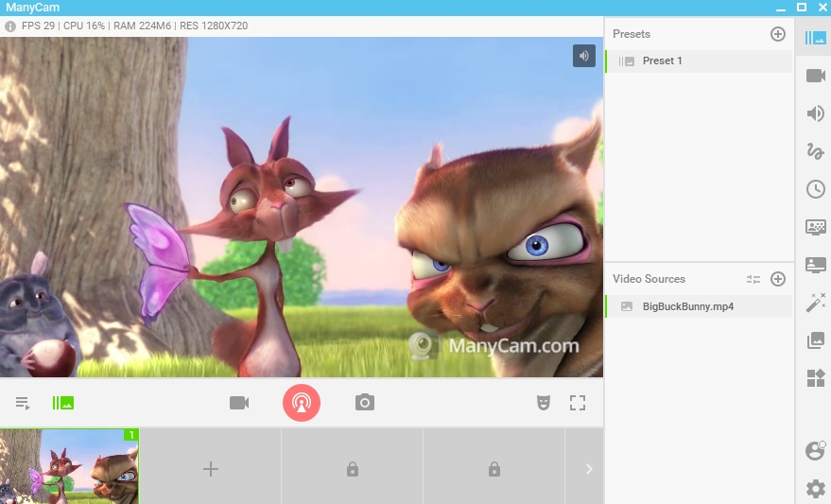831x504 pixels.
Task: Open Video Sources adjustment settings
Action: [753, 279]
